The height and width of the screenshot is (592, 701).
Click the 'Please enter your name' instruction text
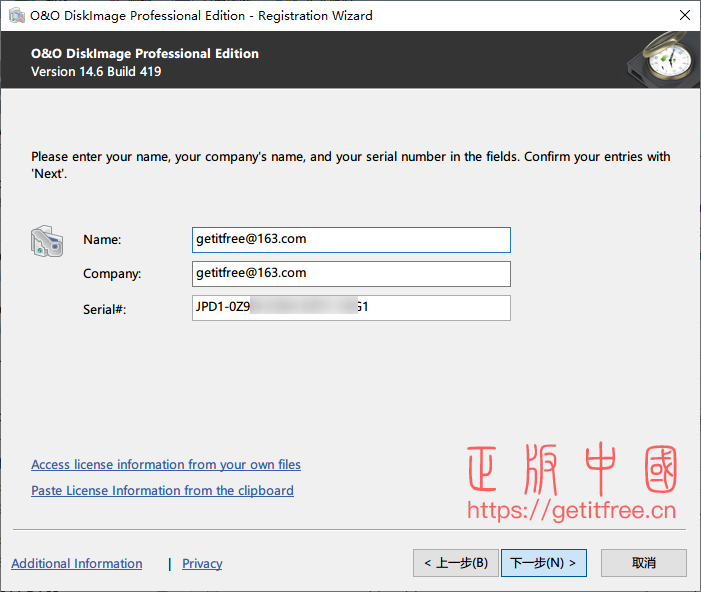pos(350,165)
